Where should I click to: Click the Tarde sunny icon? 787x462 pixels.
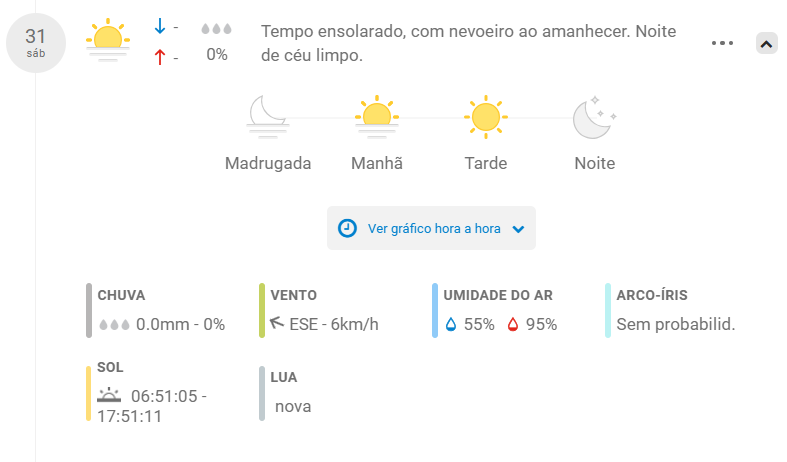[485, 117]
